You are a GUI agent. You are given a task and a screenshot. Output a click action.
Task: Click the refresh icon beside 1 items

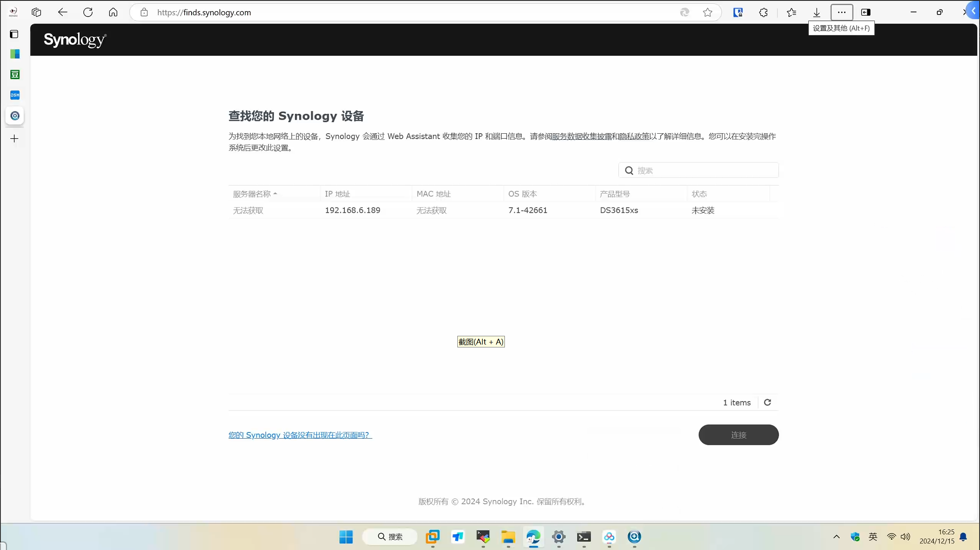(767, 402)
